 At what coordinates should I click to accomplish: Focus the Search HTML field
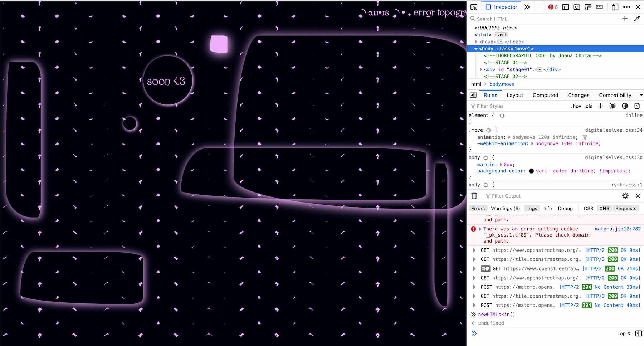pos(544,19)
